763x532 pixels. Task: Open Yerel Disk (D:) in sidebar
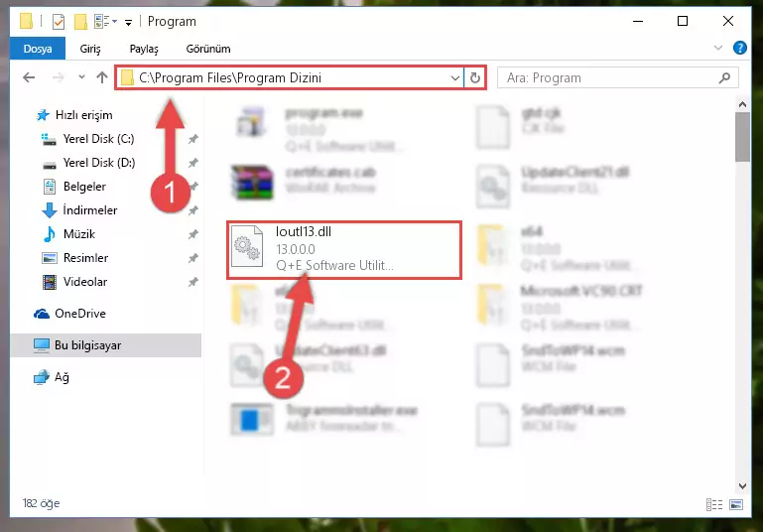click(89, 163)
